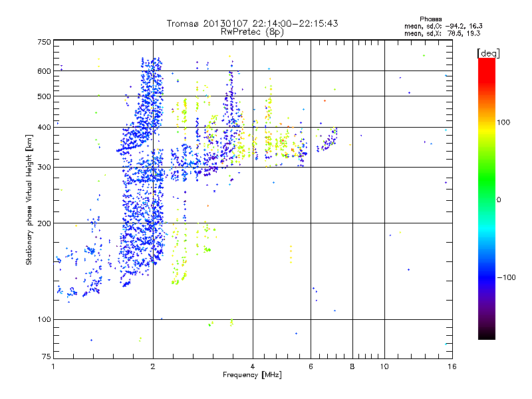Click the x-axis tick label '8'
The height and width of the screenshot is (399, 532).
tap(352, 366)
